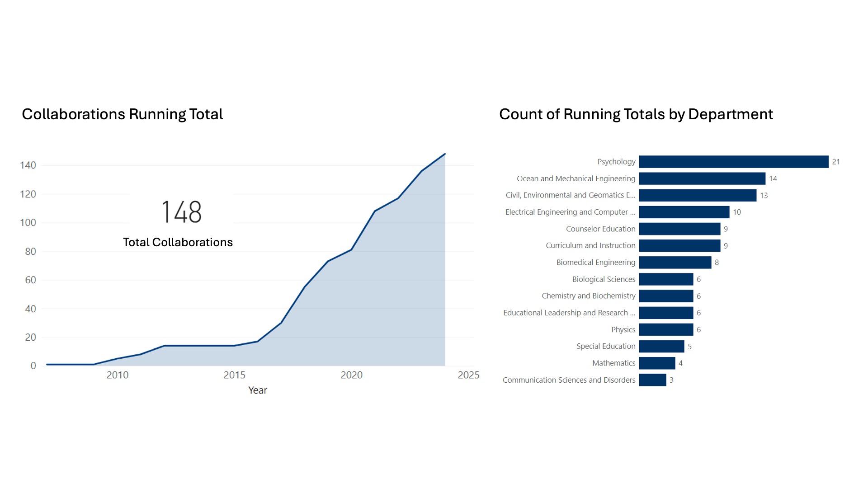Click the Psychology bar in department chart

(734, 162)
